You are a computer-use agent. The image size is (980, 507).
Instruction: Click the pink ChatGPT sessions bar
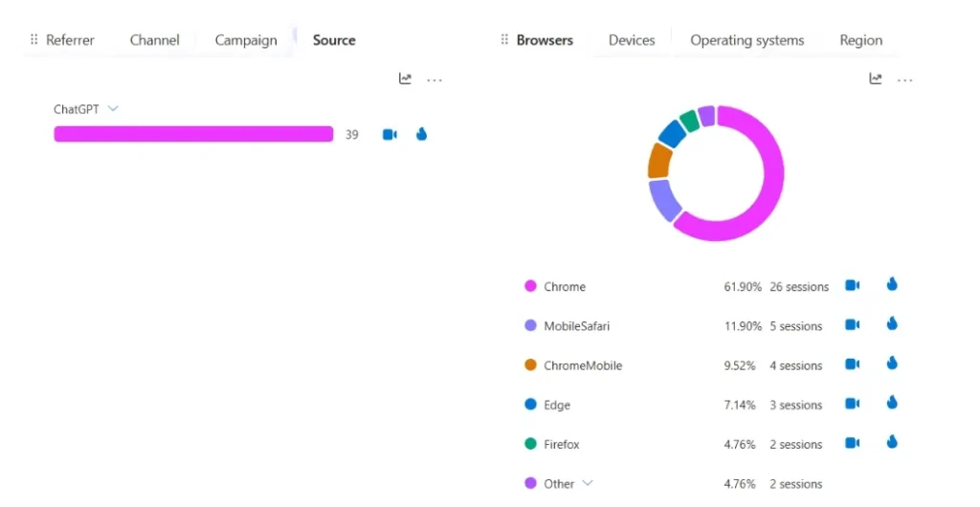pyautogui.click(x=193, y=135)
